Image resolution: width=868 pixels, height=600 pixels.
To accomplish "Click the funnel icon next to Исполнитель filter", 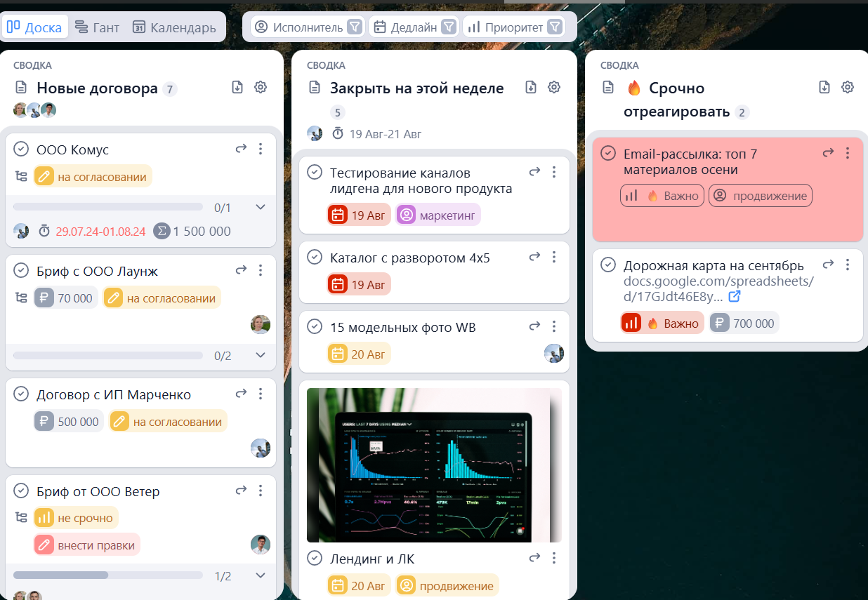I will coord(355,27).
